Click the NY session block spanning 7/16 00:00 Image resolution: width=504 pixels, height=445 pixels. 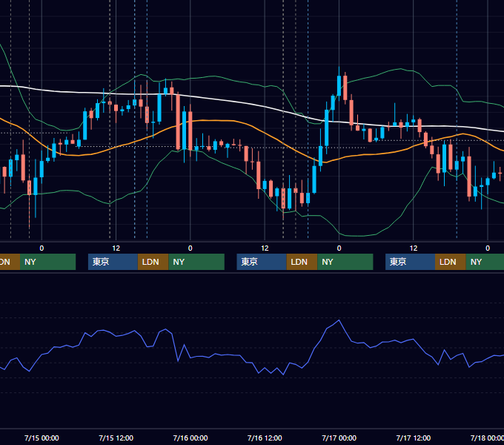pyautogui.click(x=196, y=262)
